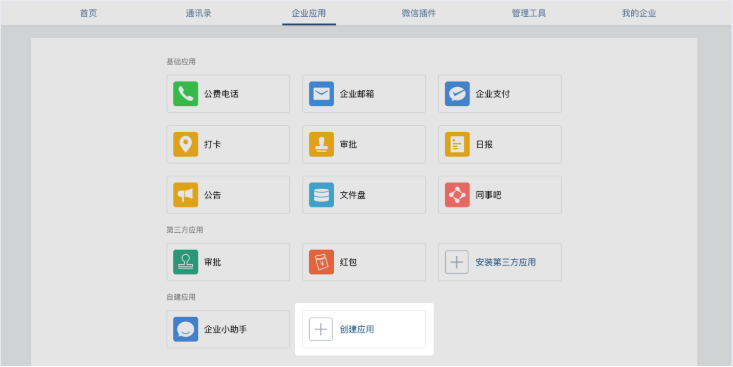
Task: Click the 同事吧 red icon
Action: (457, 194)
